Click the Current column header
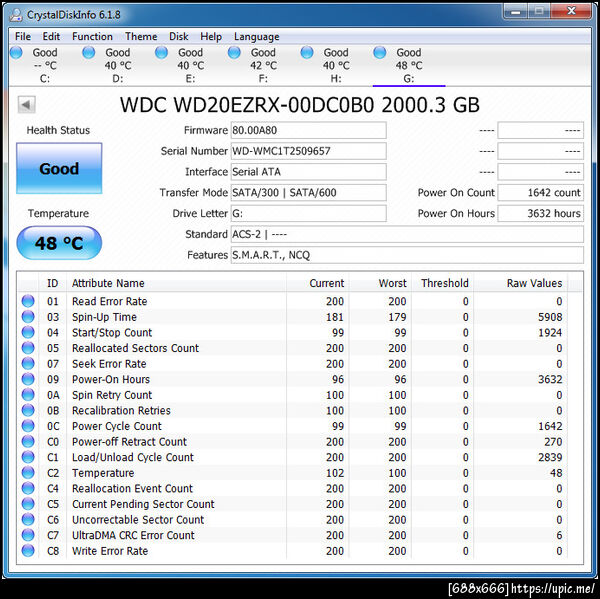 tap(317, 283)
